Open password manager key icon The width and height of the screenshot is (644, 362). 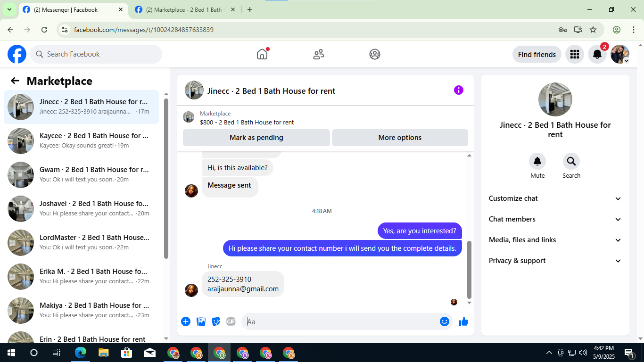(563, 30)
